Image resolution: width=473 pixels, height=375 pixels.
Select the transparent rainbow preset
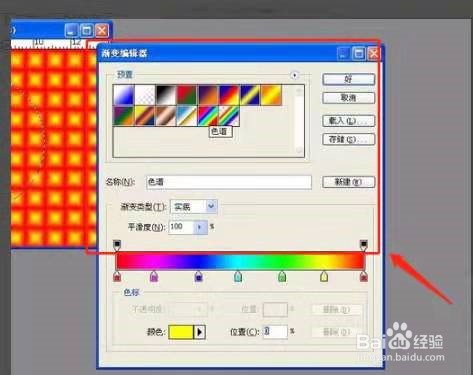click(x=229, y=116)
